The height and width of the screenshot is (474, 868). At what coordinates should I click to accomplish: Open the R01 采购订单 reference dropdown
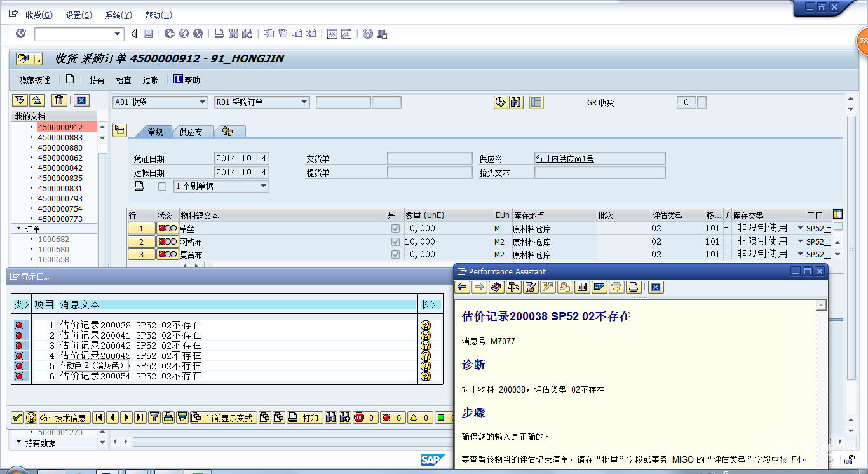click(304, 102)
